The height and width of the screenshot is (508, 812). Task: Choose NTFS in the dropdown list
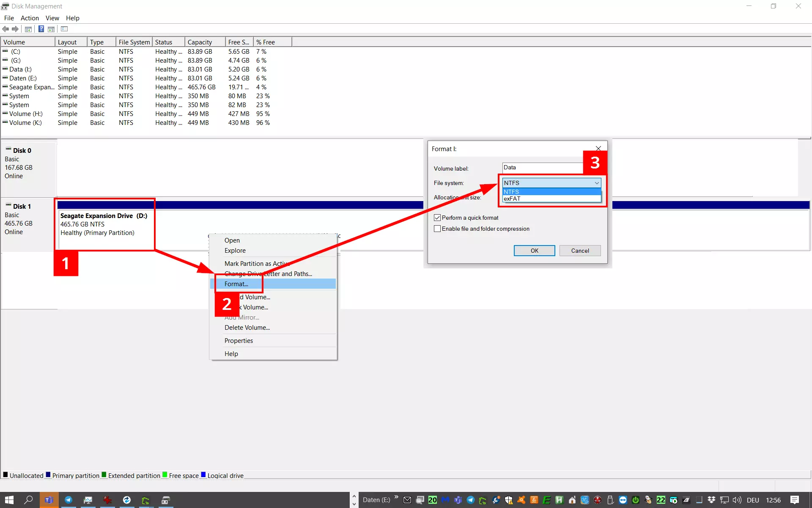(x=551, y=192)
